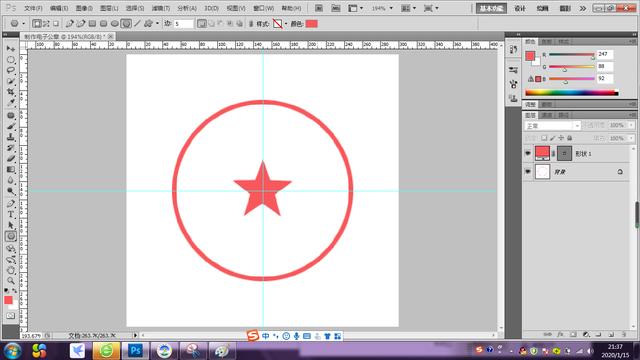Click the 颜色 swatch in options bar
640x360 pixels.
coord(311,24)
